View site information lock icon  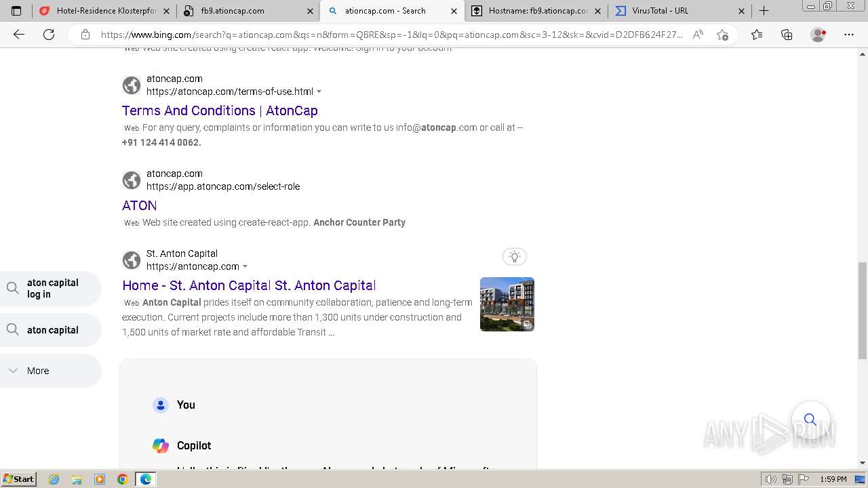click(x=85, y=35)
